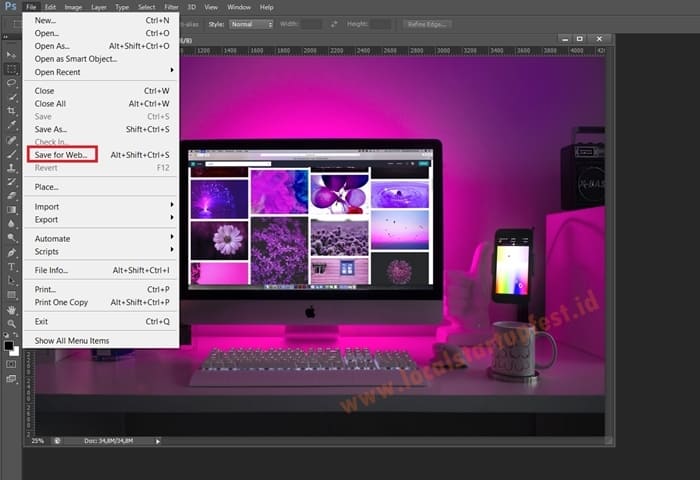The image size is (700, 480).
Task: Select the Gradient tool
Action: click(x=11, y=210)
